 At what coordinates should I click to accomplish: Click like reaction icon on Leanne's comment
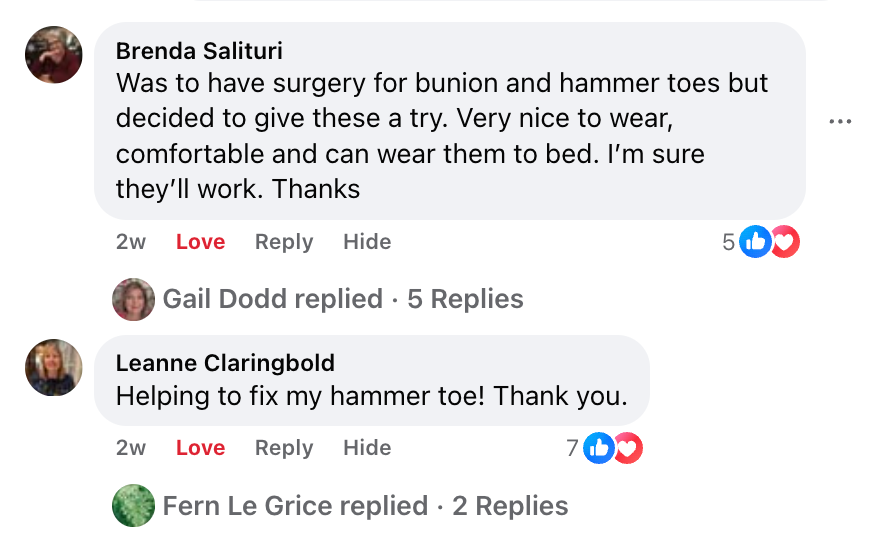[598, 448]
